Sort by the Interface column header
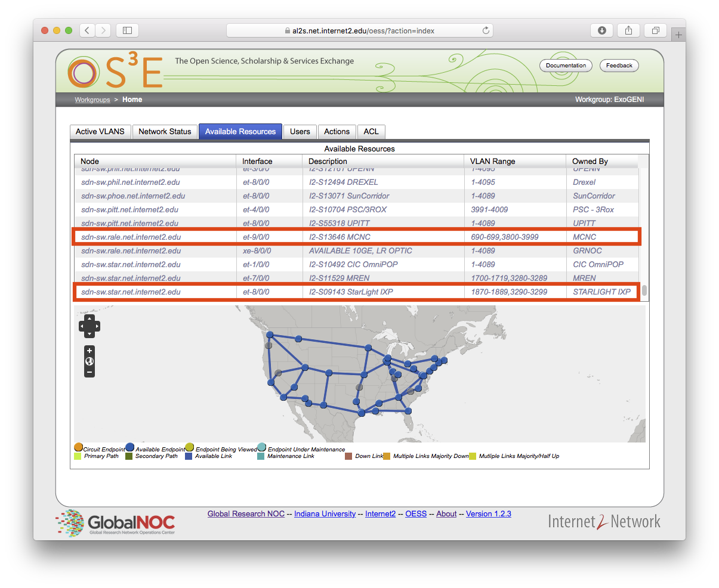Image resolution: width=719 pixels, height=588 pixels. click(x=269, y=161)
